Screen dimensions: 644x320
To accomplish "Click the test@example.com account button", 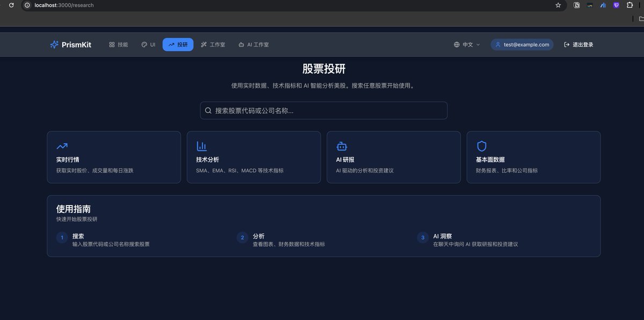I will pyautogui.click(x=522, y=45).
